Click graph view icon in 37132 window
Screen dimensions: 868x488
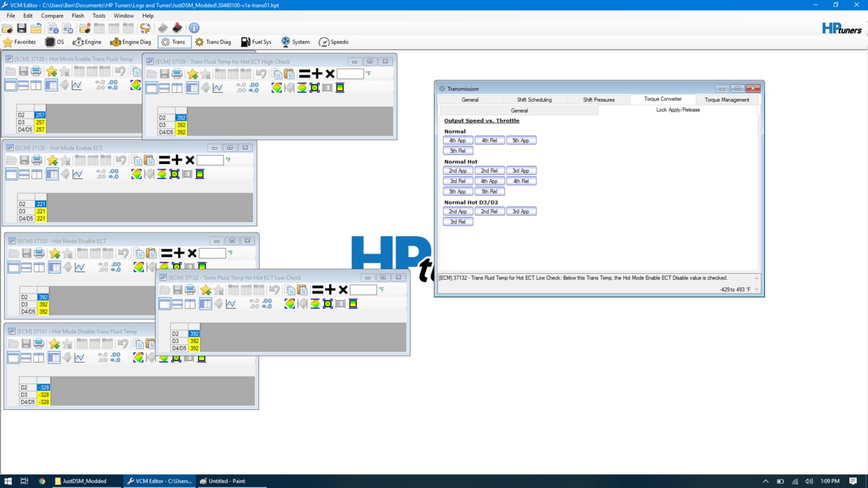231,304
